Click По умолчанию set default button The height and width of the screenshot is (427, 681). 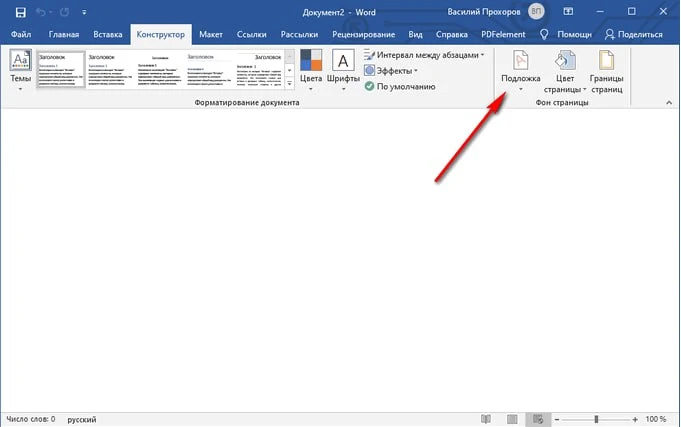tap(400, 86)
